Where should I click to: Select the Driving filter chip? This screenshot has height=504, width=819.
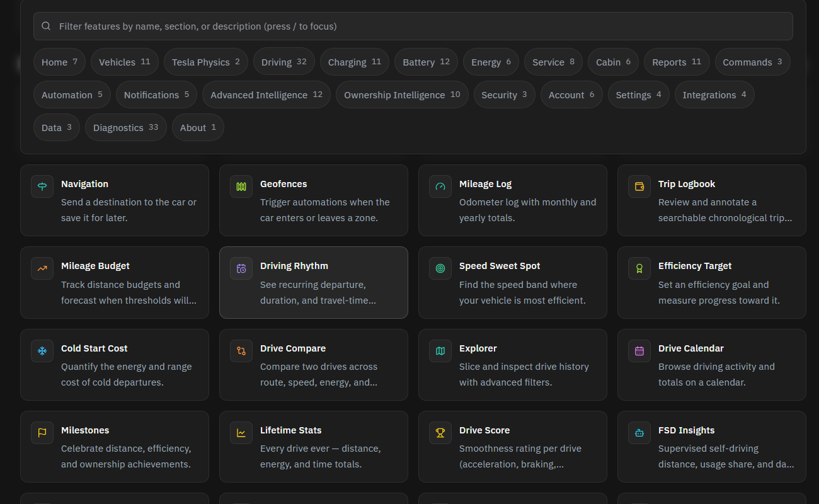pos(284,62)
